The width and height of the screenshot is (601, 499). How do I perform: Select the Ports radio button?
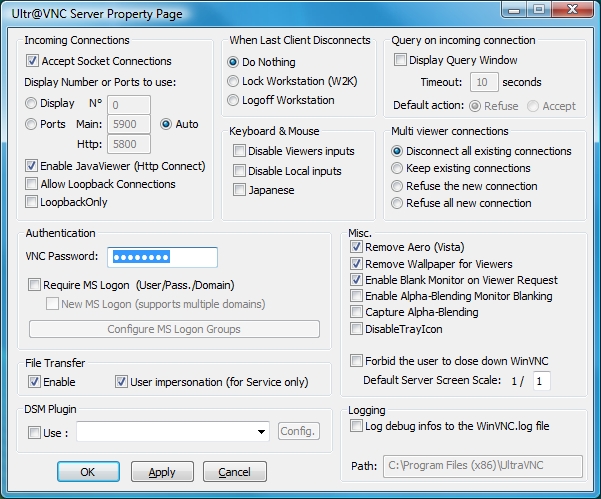coord(31,124)
